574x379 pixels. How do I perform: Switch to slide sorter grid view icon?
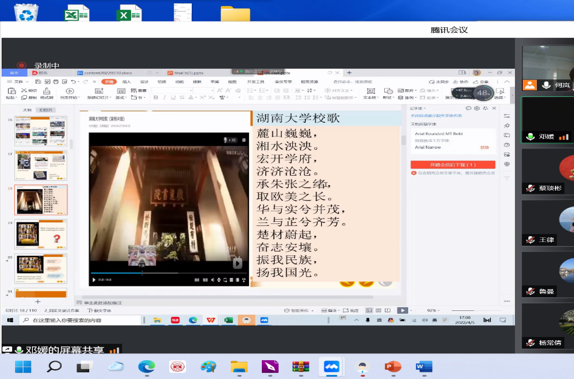(x=379, y=310)
